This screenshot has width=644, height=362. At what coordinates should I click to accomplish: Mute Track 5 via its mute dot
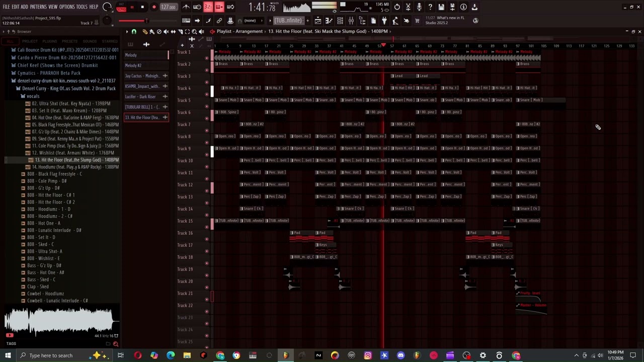(x=206, y=106)
